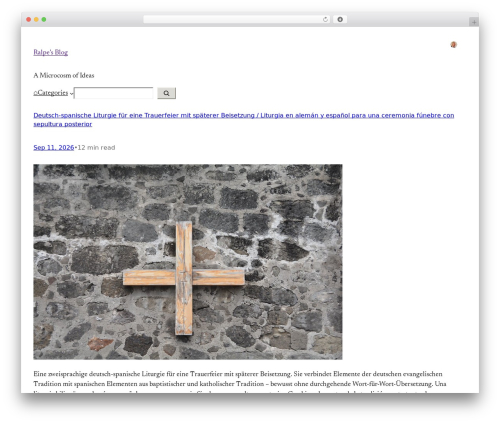Open a new tab with plus button
Screen dimensions: 500x423
click(474, 22)
